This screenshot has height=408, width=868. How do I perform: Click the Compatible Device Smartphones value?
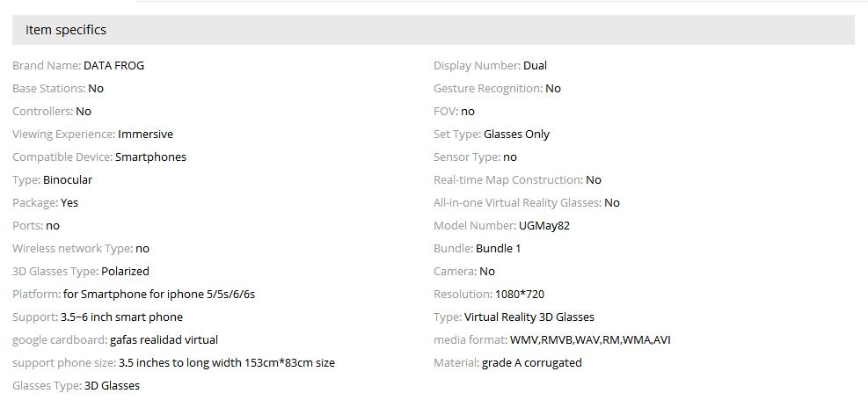click(x=150, y=157)
